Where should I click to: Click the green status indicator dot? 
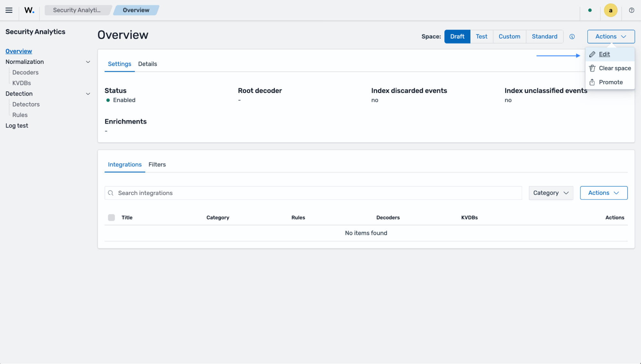tap(590, 10)
